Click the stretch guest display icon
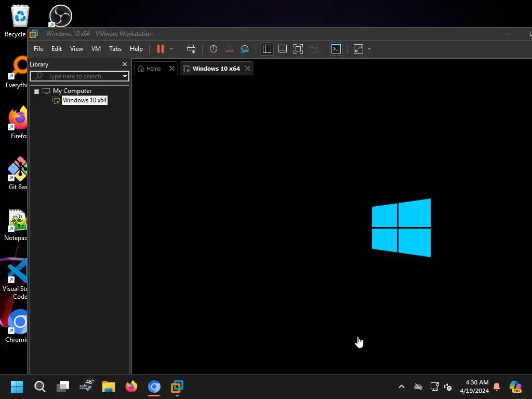 click(x=358, y=49)
